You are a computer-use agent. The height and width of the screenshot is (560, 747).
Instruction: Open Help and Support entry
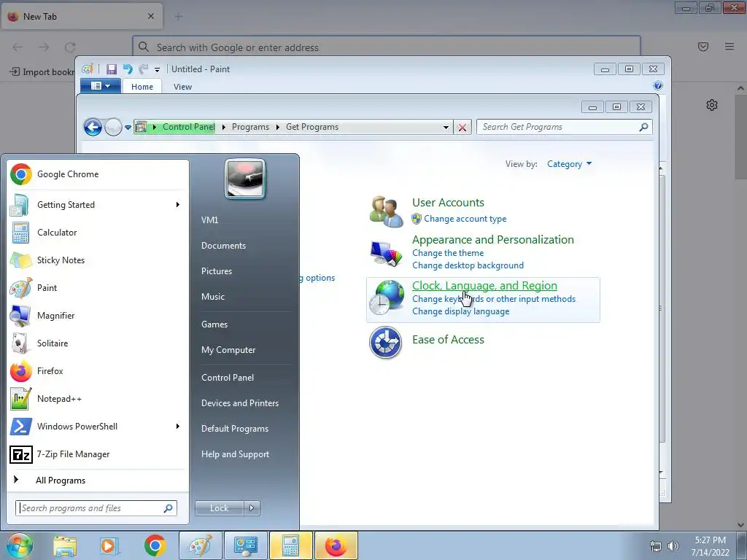coord(235,454)
